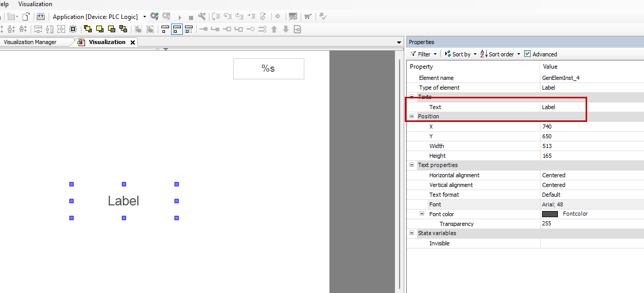Toggle the Advanced checkbox in Properties
Screen dimensions: 644x293
[x=527, y=54]
